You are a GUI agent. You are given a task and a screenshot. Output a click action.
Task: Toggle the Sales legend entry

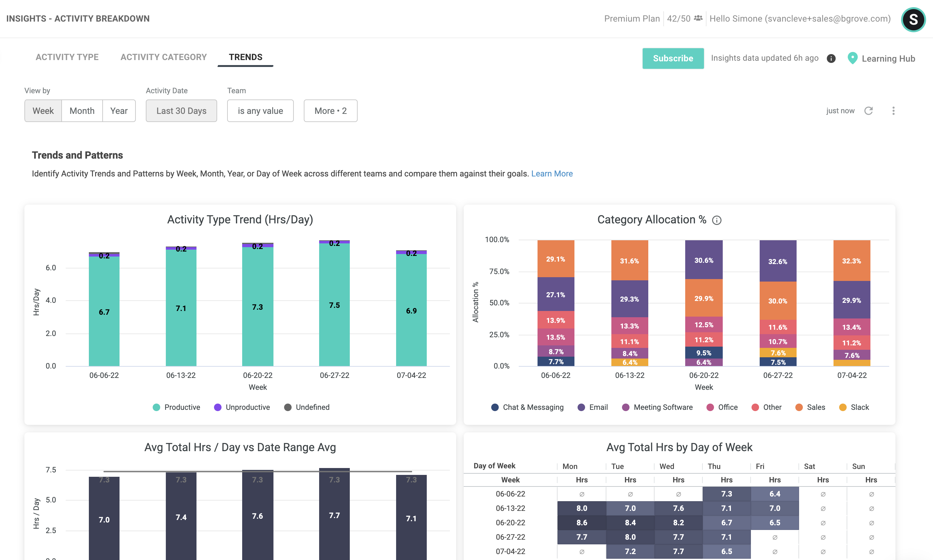[x=810, y=407]
